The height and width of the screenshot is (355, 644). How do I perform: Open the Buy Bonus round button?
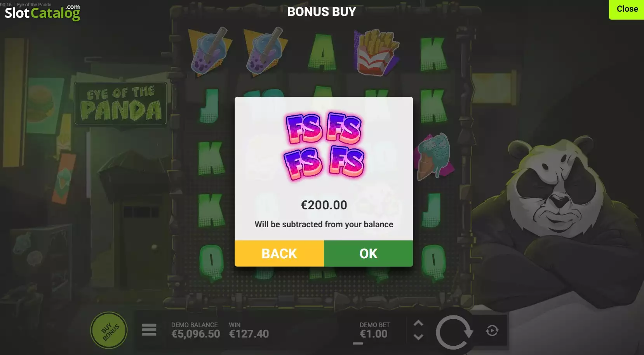click(x=109, y=330)
